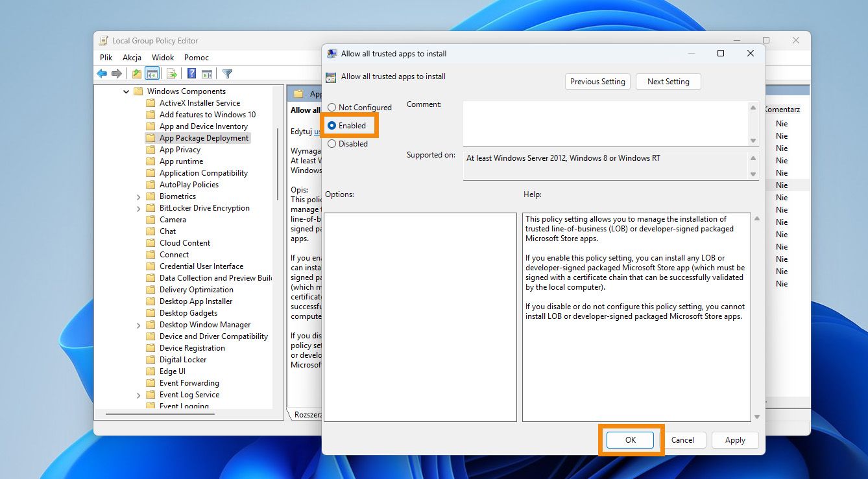This screenshot has width=868, height=479.
Task: Open the Akcja menu
Action: 132,58
